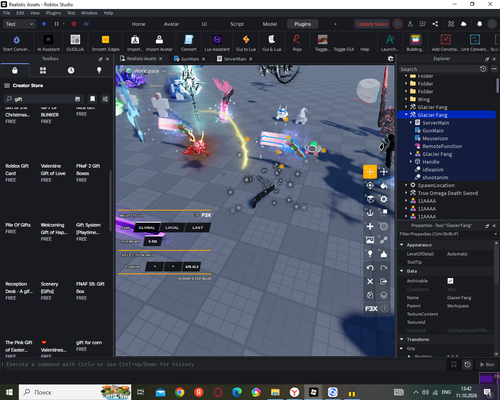Launch the Rojo plugin
500x400 pixels.
tap(297, 43)
